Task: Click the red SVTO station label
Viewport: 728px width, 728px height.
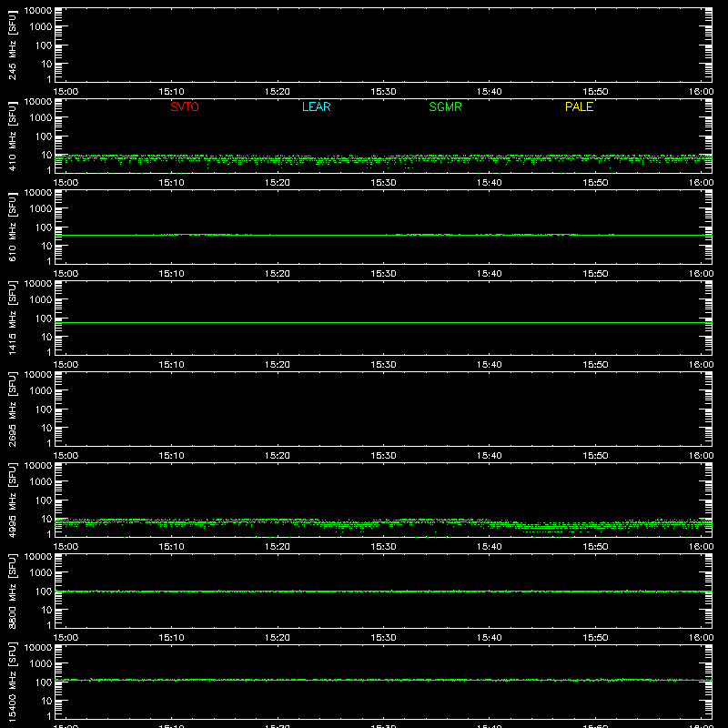Action: 185,106
